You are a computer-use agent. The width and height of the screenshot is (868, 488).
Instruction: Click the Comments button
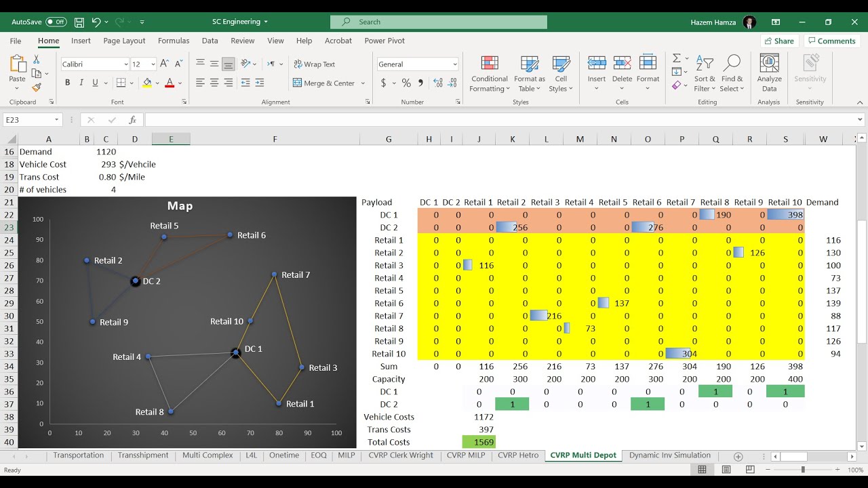831,41
